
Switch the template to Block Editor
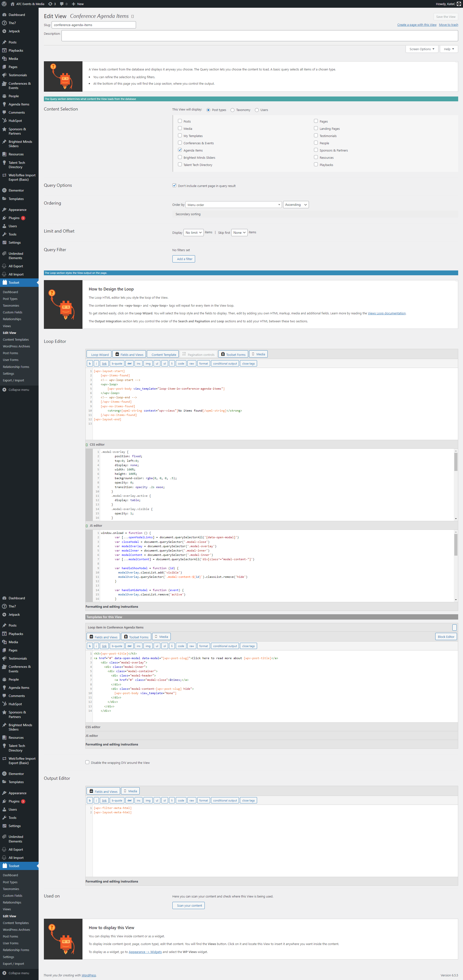[445, 636]
